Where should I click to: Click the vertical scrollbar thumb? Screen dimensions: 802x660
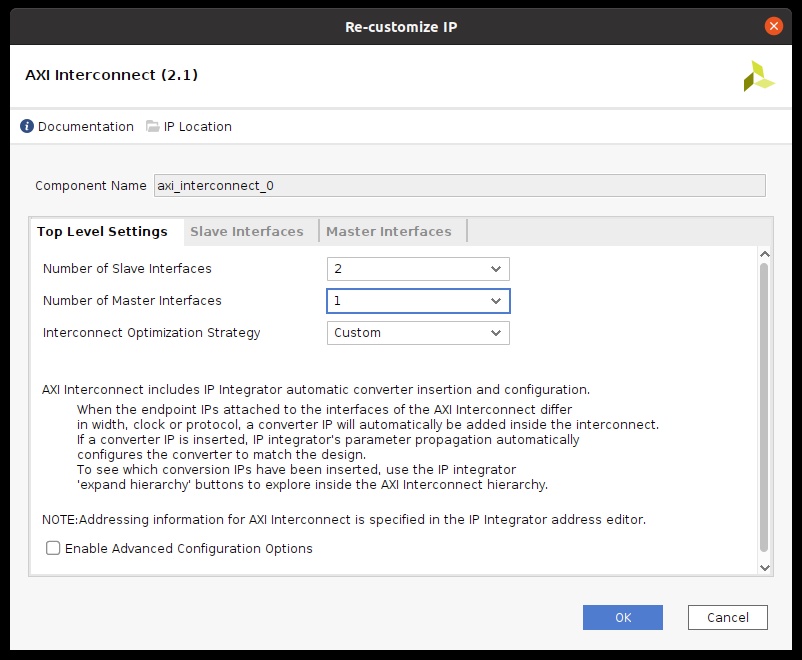click(x=764, y=408)
